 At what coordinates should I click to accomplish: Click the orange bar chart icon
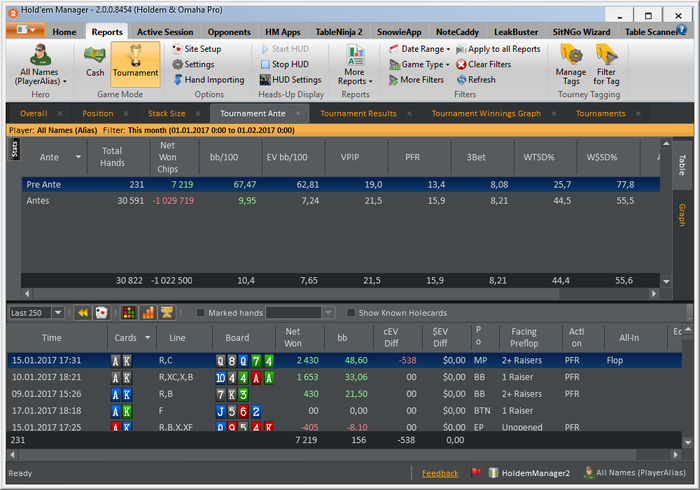pyautogui.click(x=148, y=313)
